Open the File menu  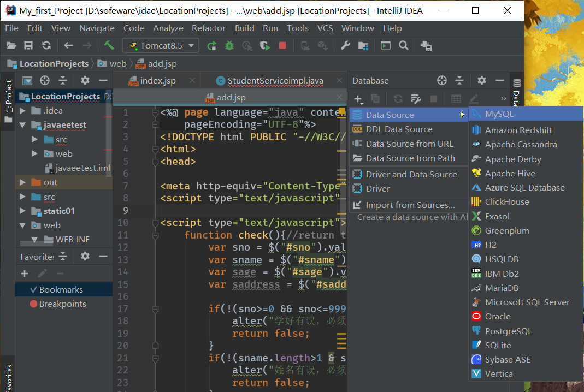[11, 28]
